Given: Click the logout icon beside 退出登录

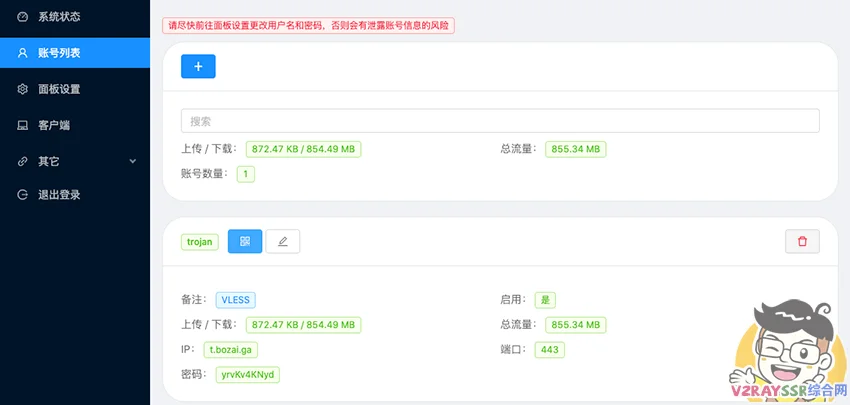Looking at the screenshot, I should (x=22, y=195).
